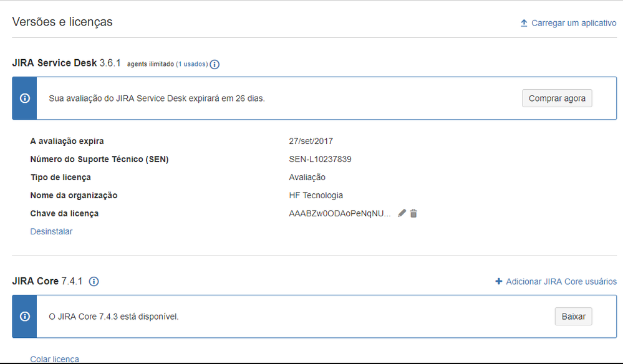Image resolution: width=623 pixels, height=364 pixels.
Task: Open Carregar um aplicativo link
Action: tap(574, 23)
